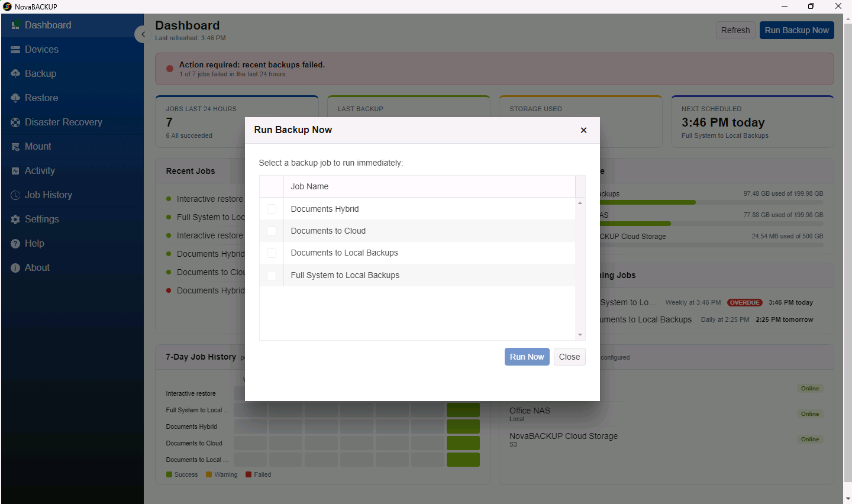Open the Dashboard page icon in sidebar
852x504 pixels.
click(x=15, y=25)
